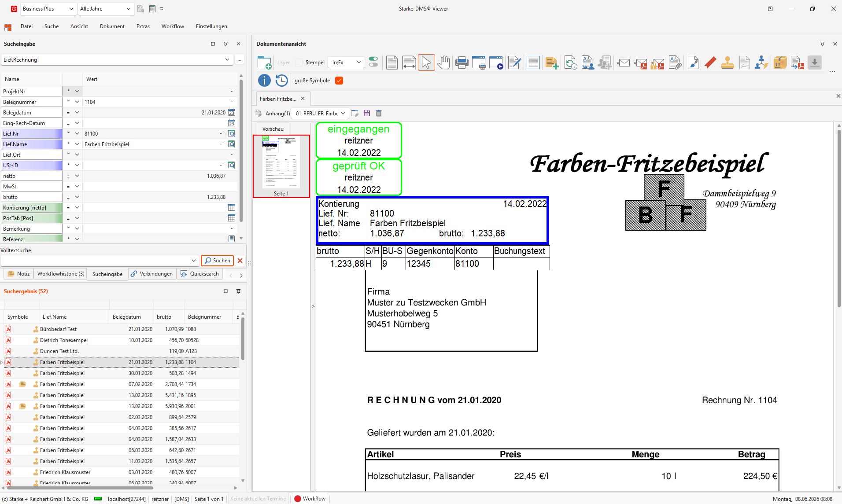The image size is (842, 504).
Task: Toggle the Stempel checkbox
Action: pyautogui.click(x=299, y=63)
